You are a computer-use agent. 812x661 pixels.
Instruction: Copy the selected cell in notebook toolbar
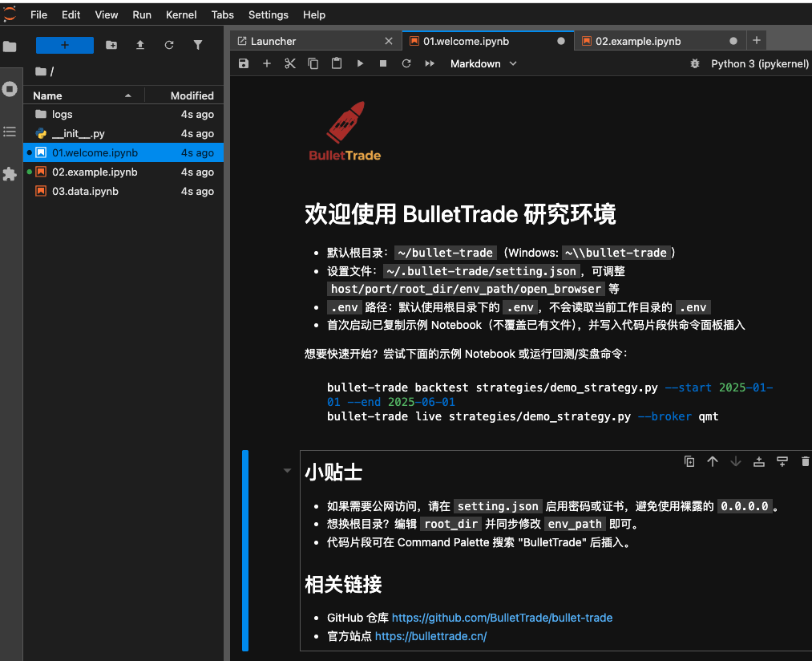[313, 63]
